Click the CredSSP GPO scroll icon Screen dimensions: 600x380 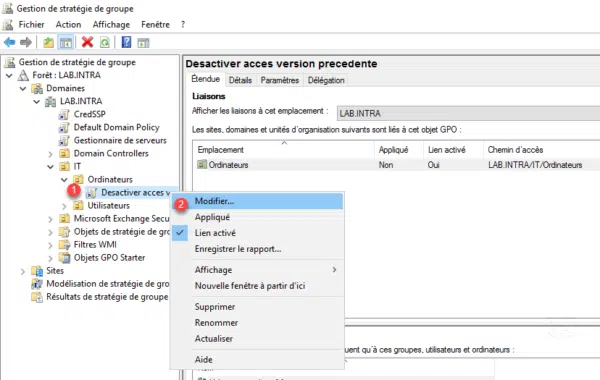tap(64, 114)
